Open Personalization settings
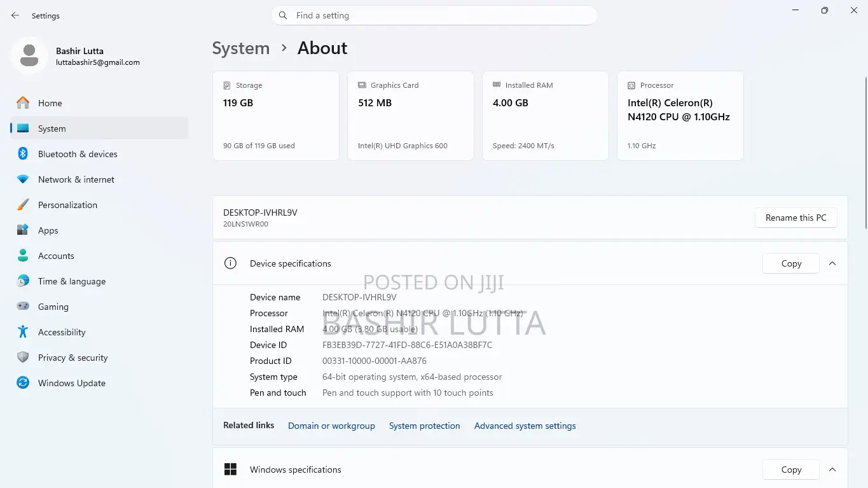 coord(99,205)
